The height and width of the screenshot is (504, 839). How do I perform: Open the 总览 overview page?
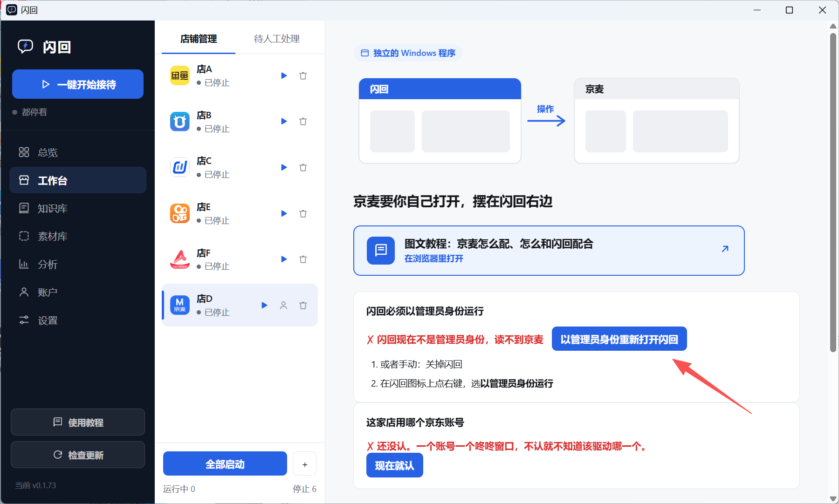tap(78, 152)
